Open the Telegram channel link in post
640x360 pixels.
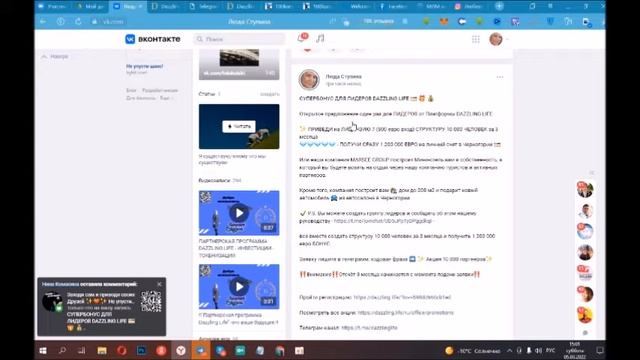click(369, 328)
